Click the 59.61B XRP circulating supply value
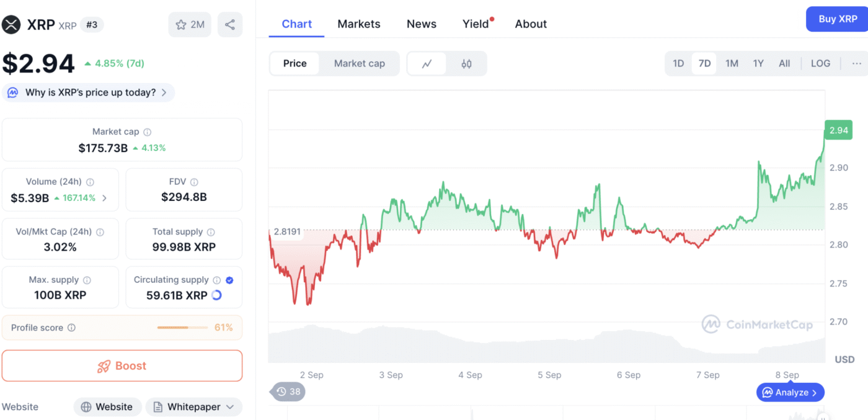 click(x=177, y=295)
